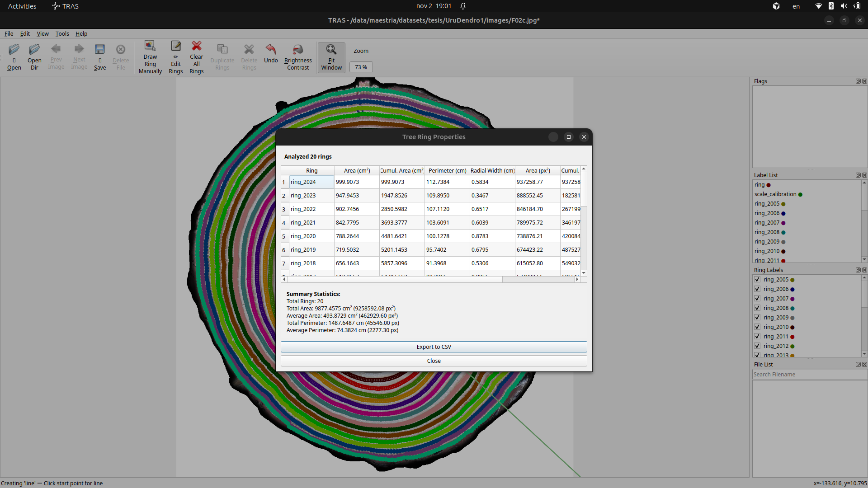
Task: Select the Draw Ring Manually tool
Action: (x=150, y=57)
